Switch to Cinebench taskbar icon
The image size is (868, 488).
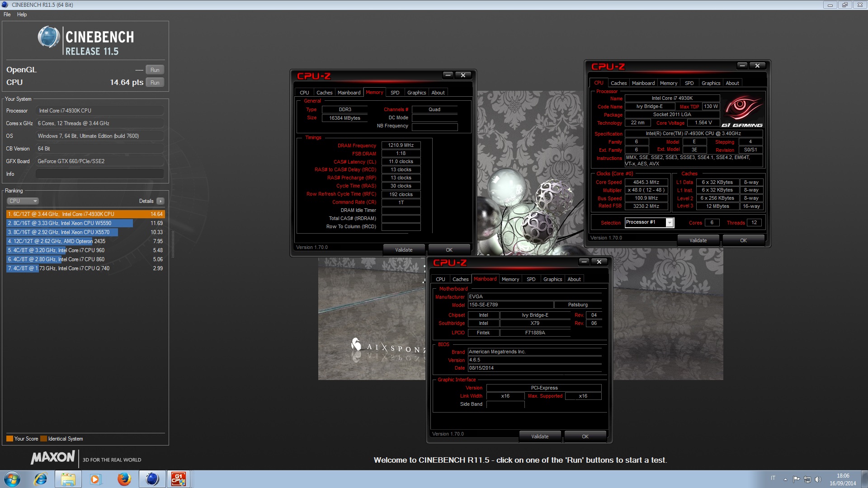(152, 479)
